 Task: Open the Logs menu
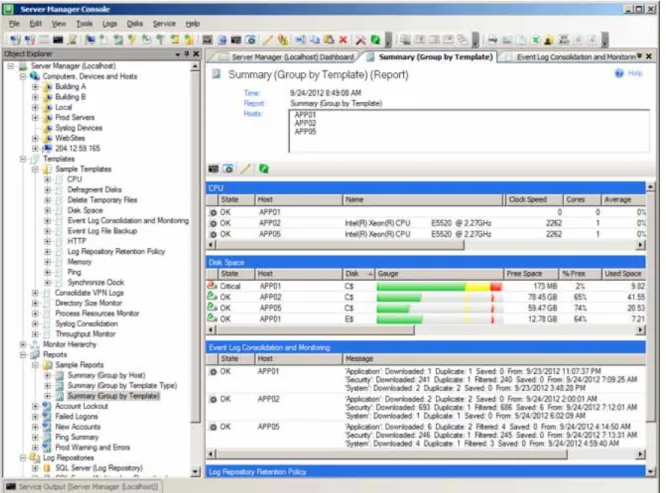pos(110,24)
